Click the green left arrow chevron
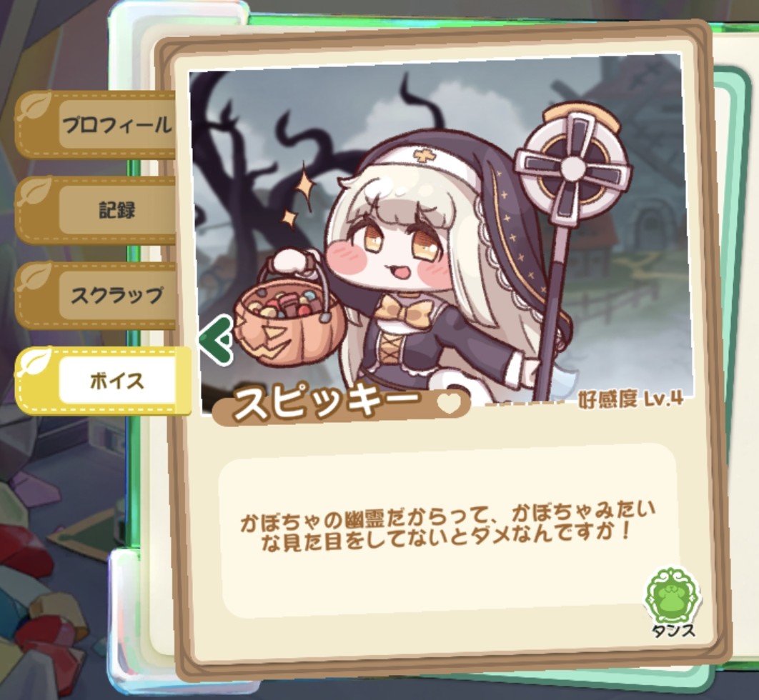The height and width of the screenshot is (700, 759). pos(217,339)
